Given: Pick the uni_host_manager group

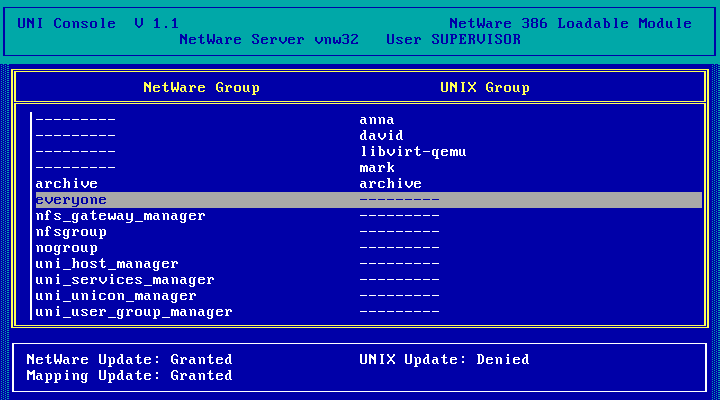Looking at the screenshot, I should (x=107, y=264).
